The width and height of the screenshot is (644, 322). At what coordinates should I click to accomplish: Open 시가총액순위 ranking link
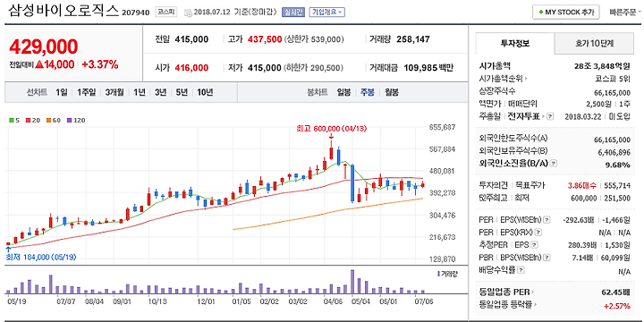pyautogui.click(x=503, y=79)
